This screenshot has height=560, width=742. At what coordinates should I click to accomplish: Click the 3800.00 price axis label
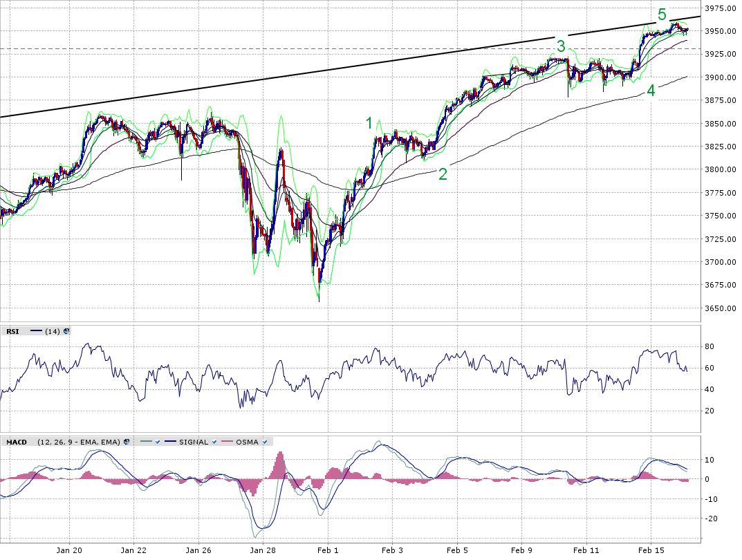pyautogui.click(x=721, y=169)
